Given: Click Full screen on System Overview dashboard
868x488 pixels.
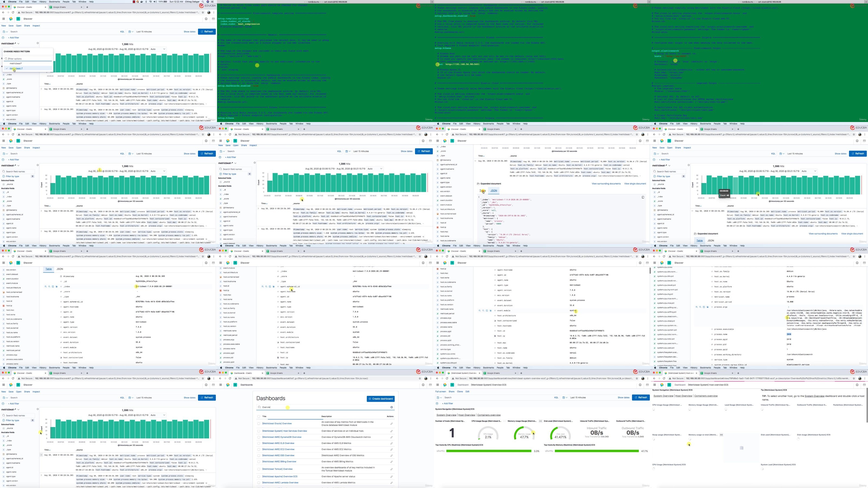Looking at the screenshot, I should click(441, 392).
